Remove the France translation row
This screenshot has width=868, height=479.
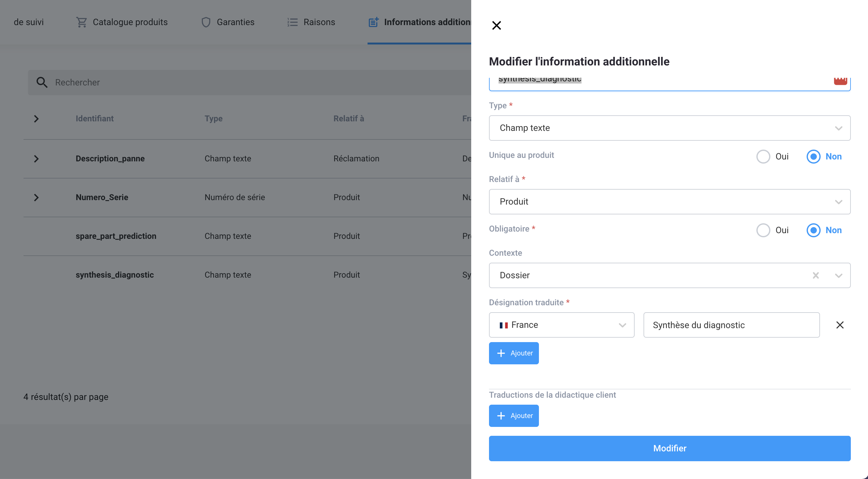840,325
